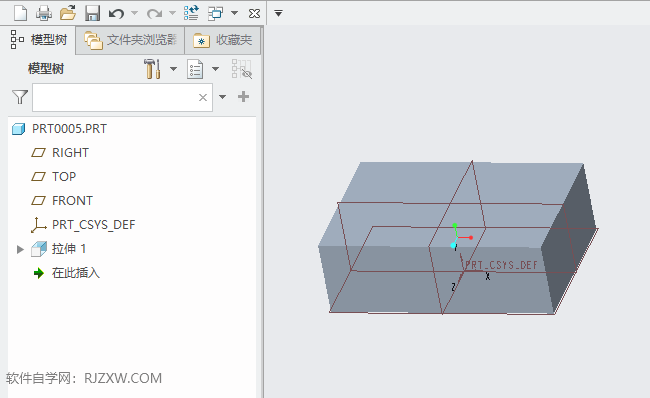Viewport: 650px width, 398px height.
Task: Switch to the 文件夹浏览器 tab
Action: [131, 40]
